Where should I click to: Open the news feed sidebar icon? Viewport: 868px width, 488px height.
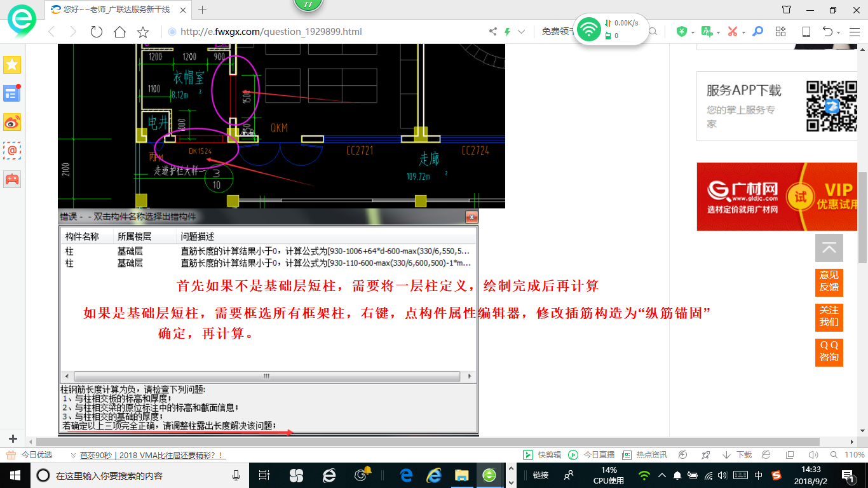pos(12,93)
